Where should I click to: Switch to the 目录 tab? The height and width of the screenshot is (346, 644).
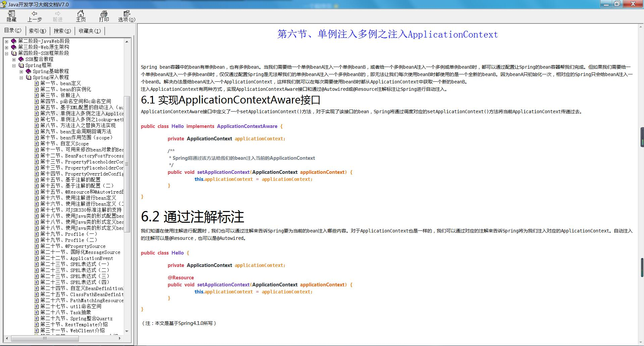pos(13,30)
